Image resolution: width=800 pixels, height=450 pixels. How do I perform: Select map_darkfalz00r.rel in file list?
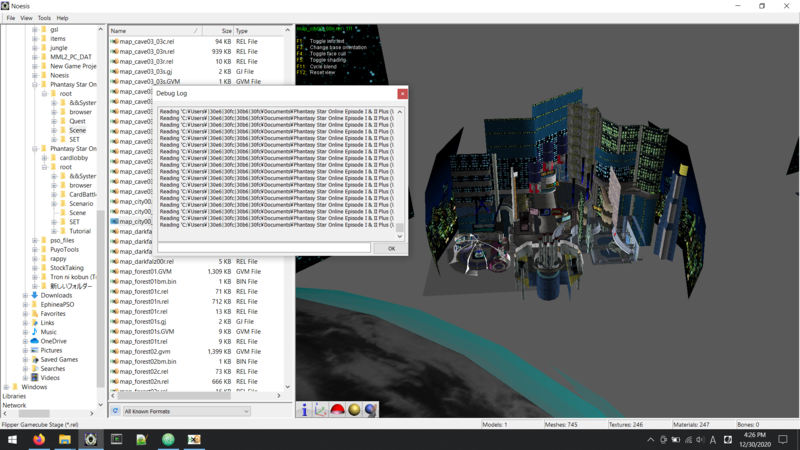(146, 262)
